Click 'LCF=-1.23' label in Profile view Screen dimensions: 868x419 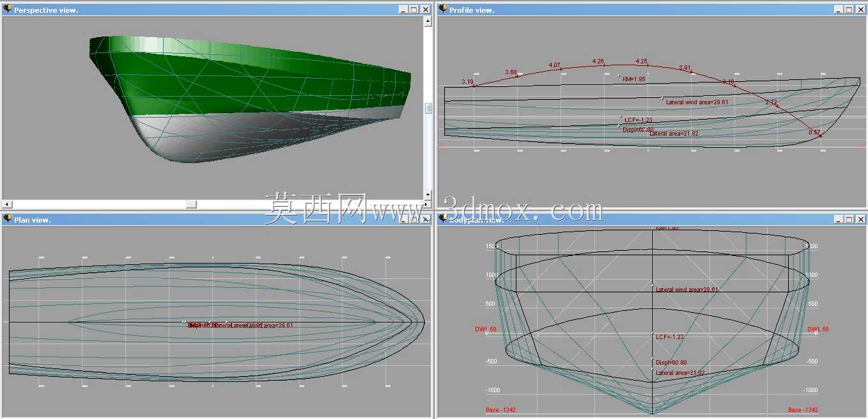click(638, 120)
